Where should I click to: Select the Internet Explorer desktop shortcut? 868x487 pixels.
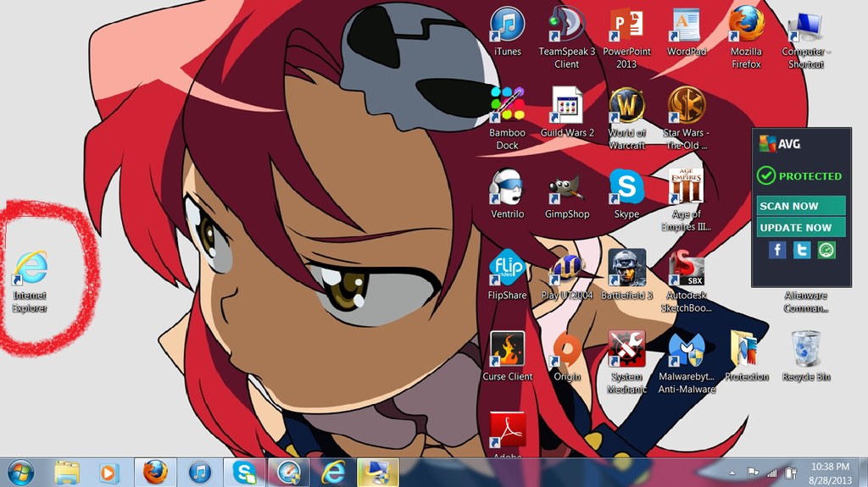30,281
